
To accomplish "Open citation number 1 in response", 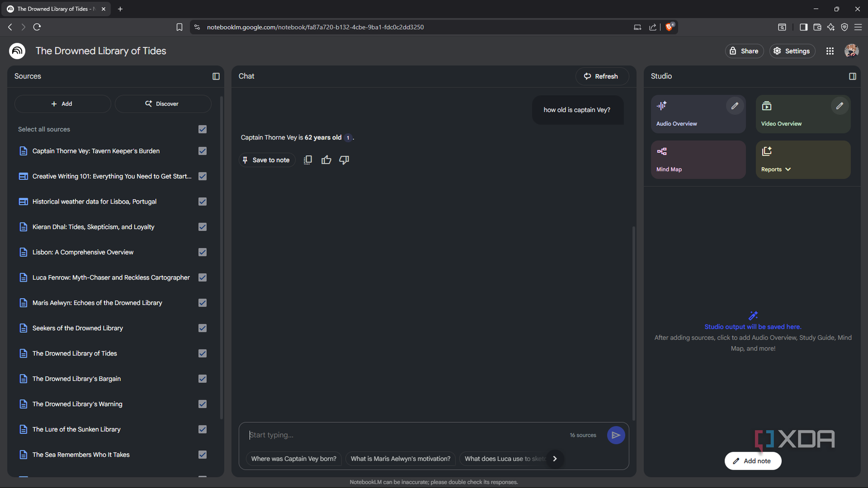I will coord(348,138).
